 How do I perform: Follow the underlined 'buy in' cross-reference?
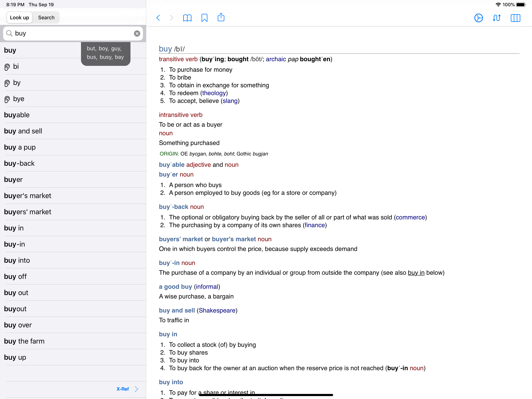pyautogui.click(x=416, y=273)
